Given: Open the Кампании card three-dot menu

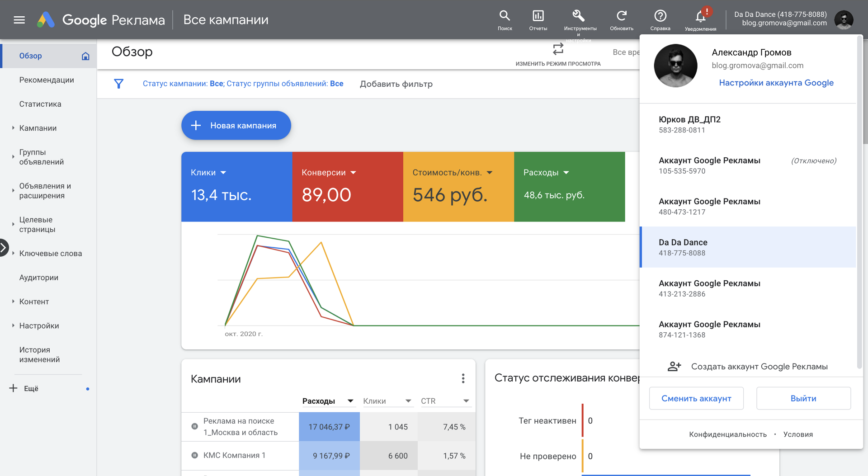Looking at the screenshot, I should (x=463, y=378).
